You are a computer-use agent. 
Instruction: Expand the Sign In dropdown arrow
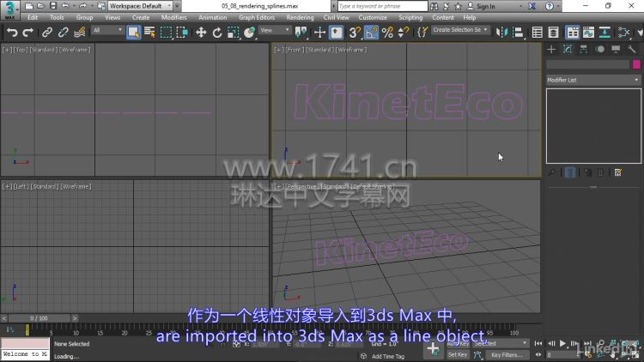click(x=521, y=6)
